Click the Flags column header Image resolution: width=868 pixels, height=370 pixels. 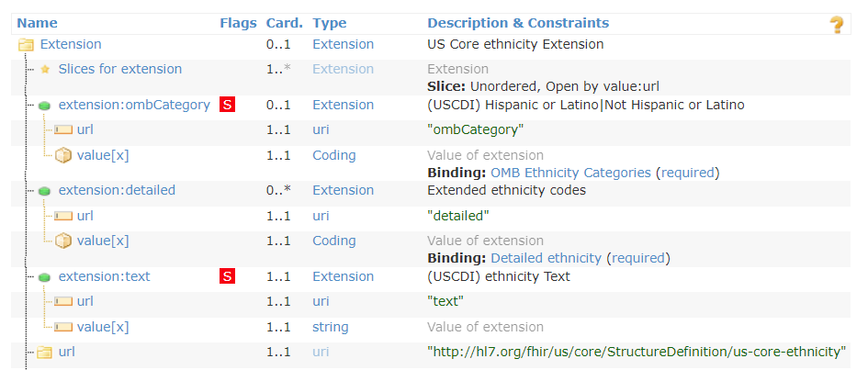238,23
